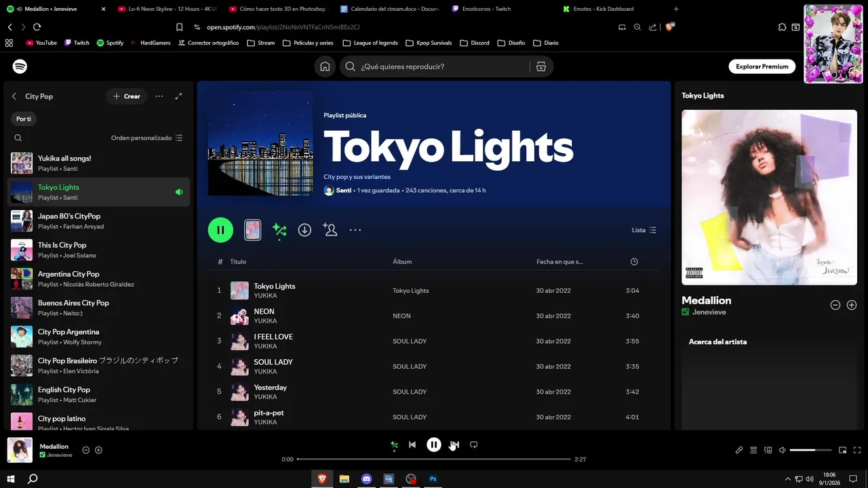Add Medallion to playlist from right panel
This screenshot has width=868, height=488.
click(852, 305)
